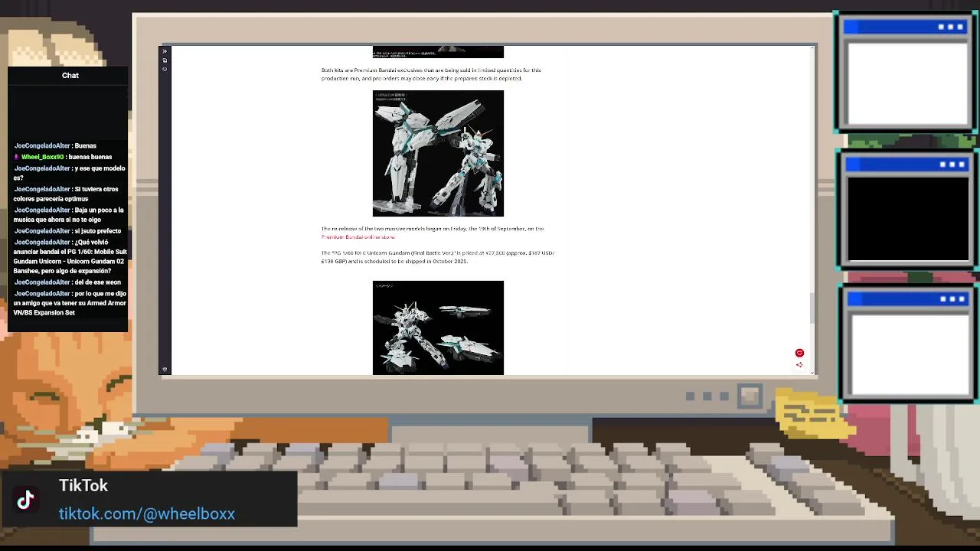Click the chat message "buenas buenas" from Wheel_Boxx90
Image resolution: width=980 pixels, height=551 pixels.
[x=90, y=157]
